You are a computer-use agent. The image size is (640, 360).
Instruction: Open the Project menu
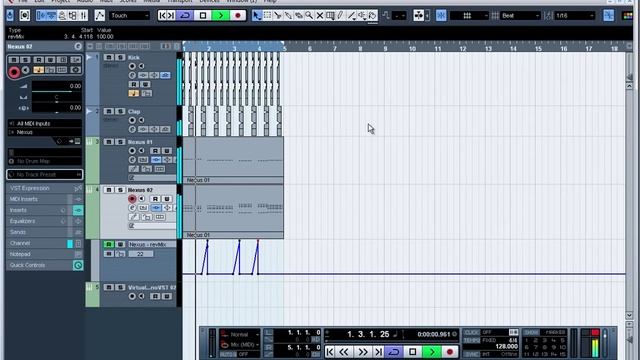pos(60,1)
